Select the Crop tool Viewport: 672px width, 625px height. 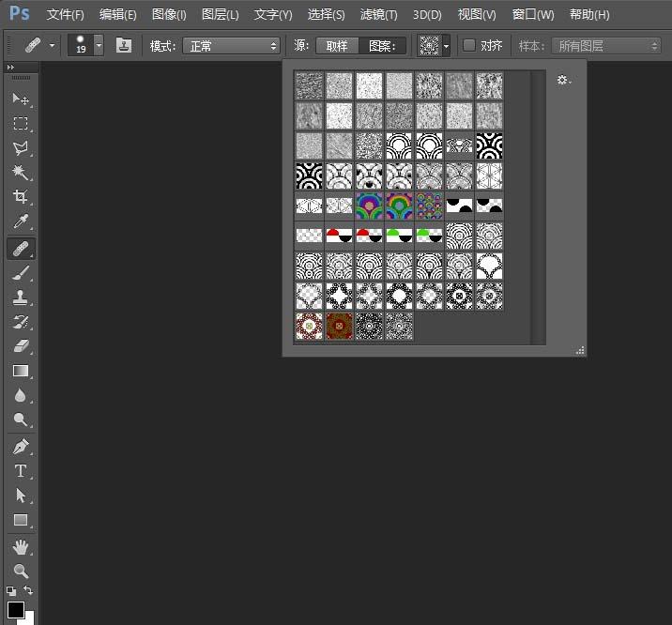(21, 197)
